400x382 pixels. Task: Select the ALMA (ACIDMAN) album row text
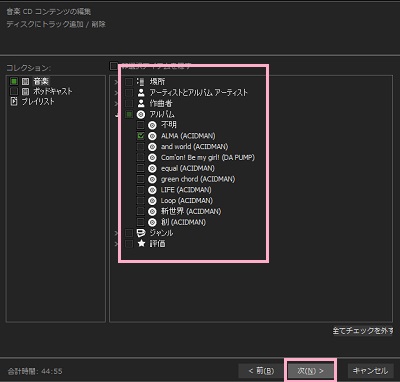[x=188, y=136]
